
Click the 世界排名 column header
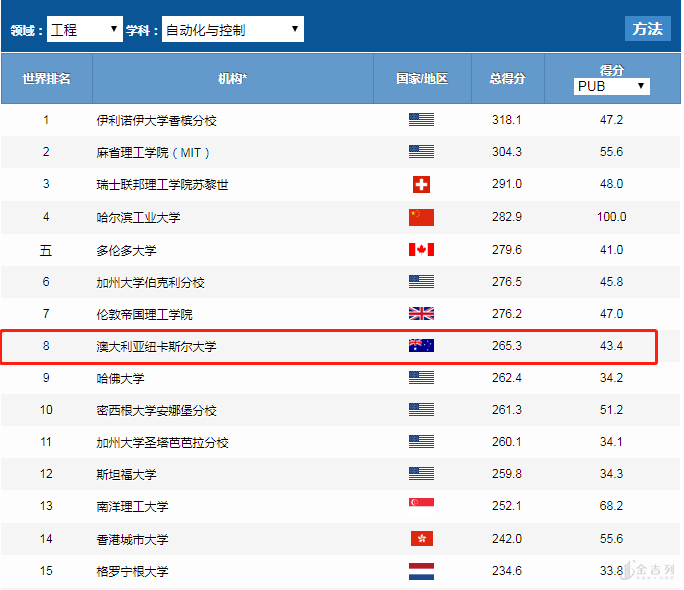point(46,79)
